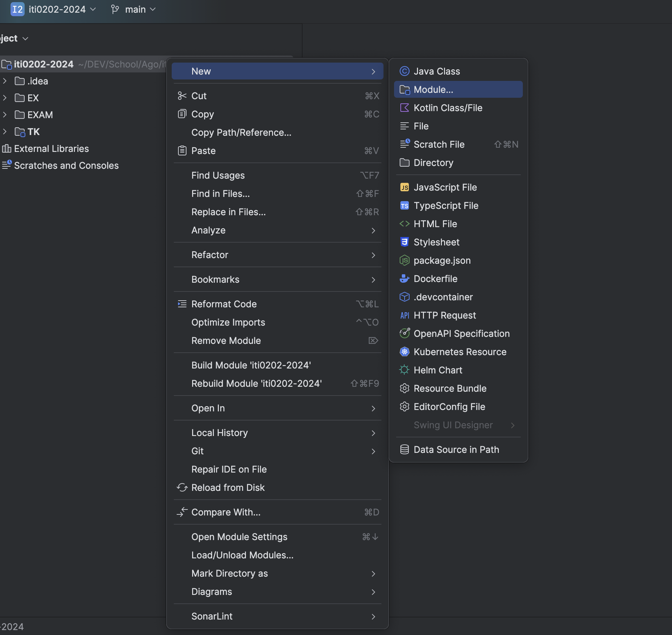672x635 pixels.
Task: Open the main branch dropdown
Action: click(133, 9)
